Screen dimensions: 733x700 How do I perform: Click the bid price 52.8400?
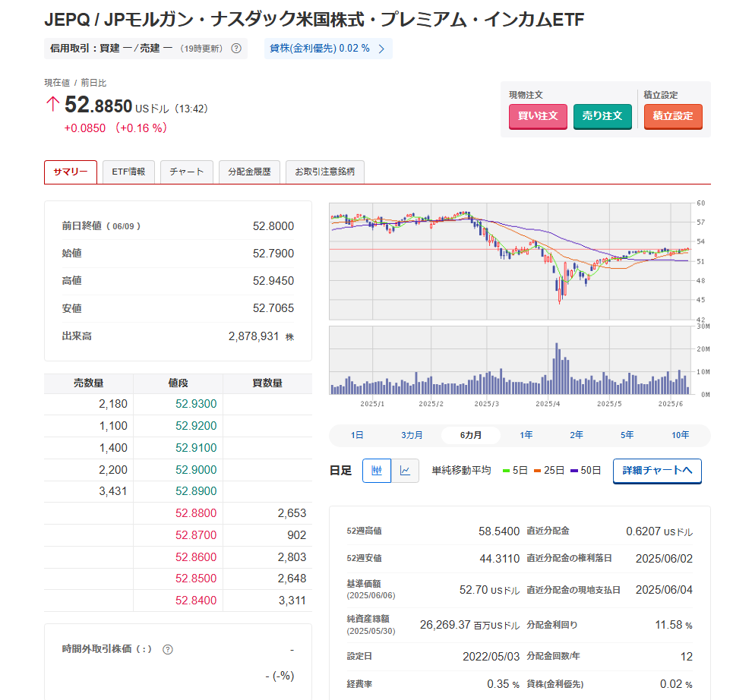tap(196, 601)
